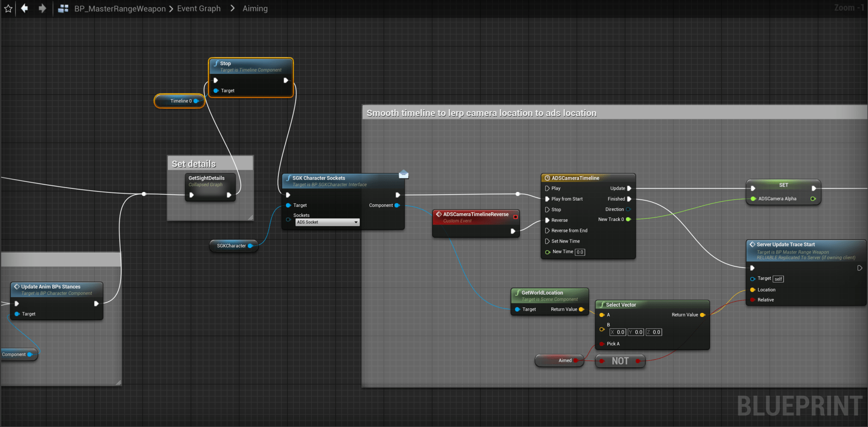
Task: Click the blueprint grid icon in breadcrumb
Action: [x=63, y=9]
